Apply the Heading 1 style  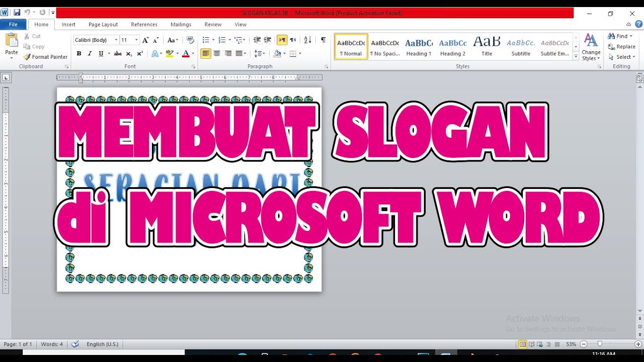419,47
